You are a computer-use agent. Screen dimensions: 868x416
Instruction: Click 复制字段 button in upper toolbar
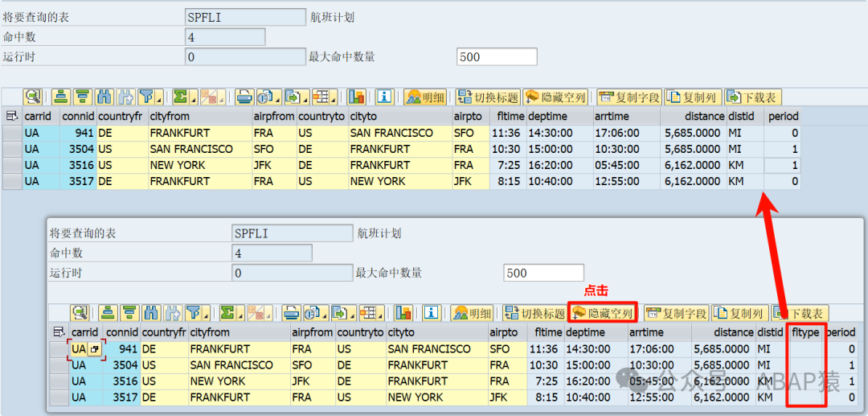tap(630, 97)
